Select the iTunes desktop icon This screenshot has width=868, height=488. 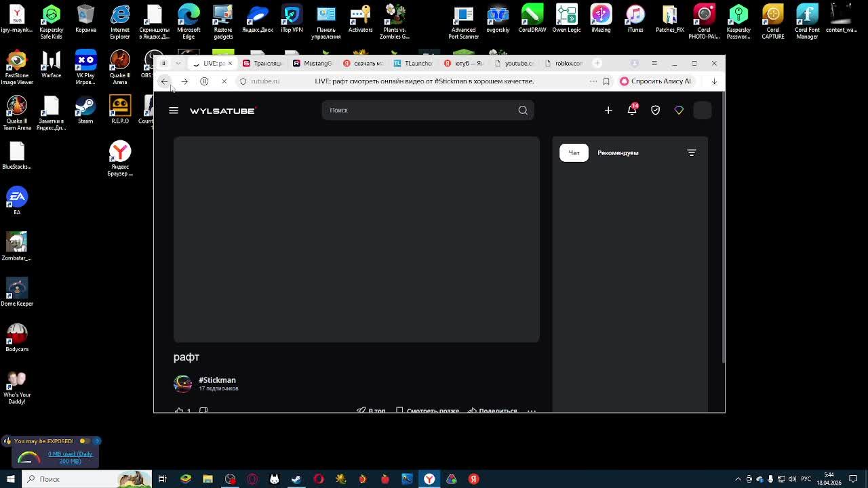635,19
